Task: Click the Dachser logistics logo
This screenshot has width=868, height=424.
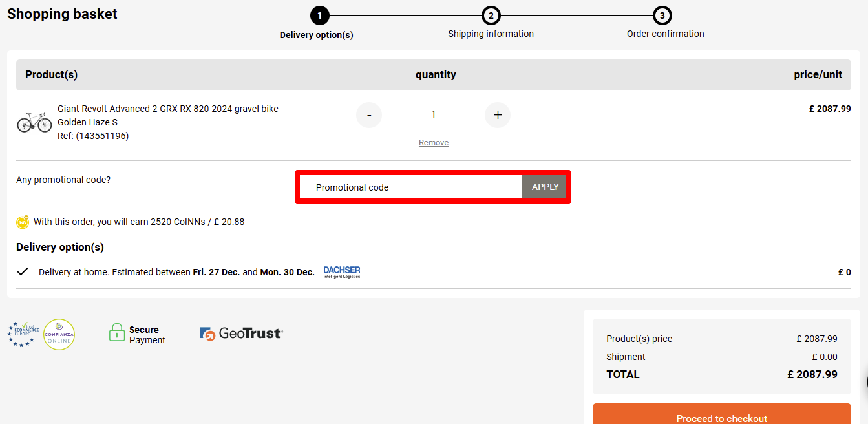Action: coord(342,272)
